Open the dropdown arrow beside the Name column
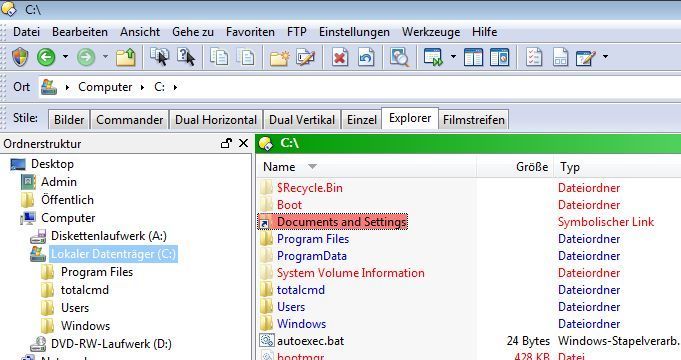 [312, 166]
